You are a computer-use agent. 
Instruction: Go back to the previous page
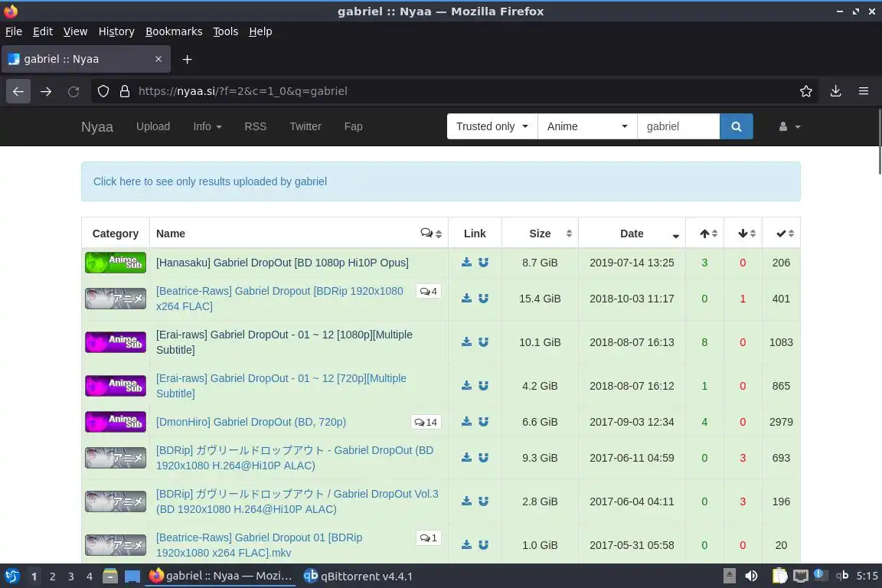click(x=18, y=91)
